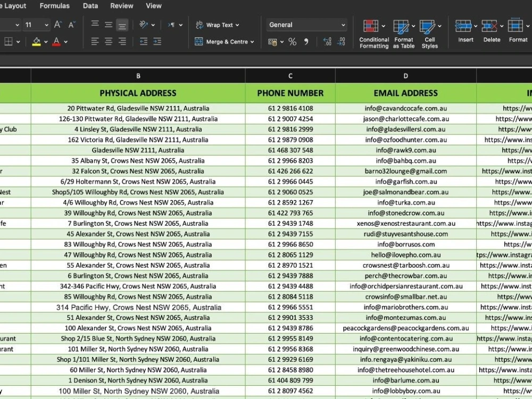Open the font size 11 box
Viewport: 532px width, 399px height.
coord(37,25)
